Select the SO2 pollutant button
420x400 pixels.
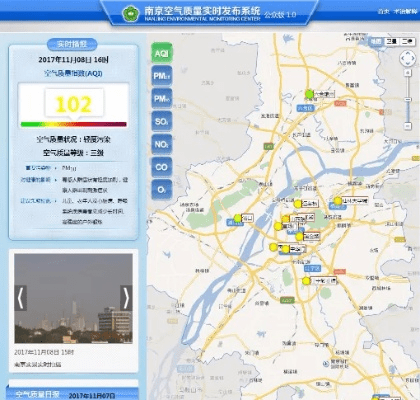(162, 121)
